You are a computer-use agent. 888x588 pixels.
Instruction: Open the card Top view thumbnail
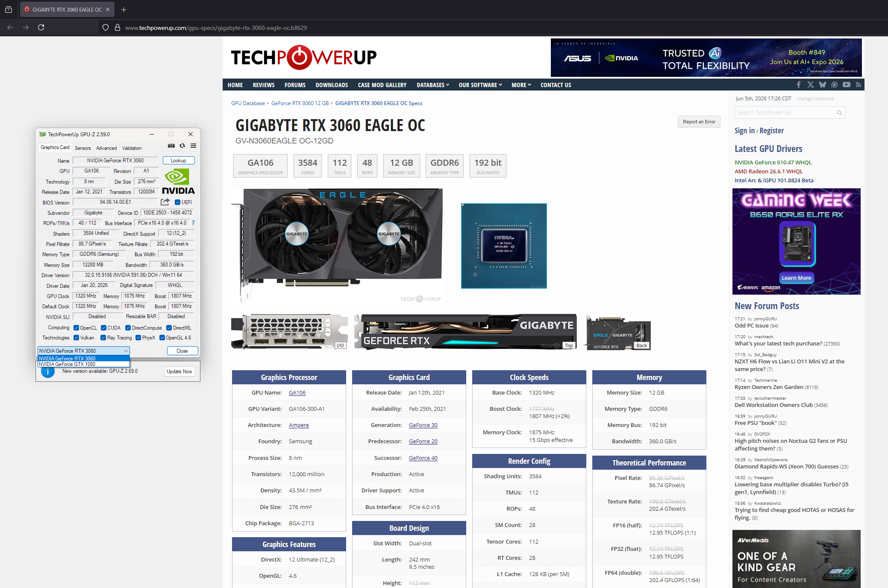465,332
